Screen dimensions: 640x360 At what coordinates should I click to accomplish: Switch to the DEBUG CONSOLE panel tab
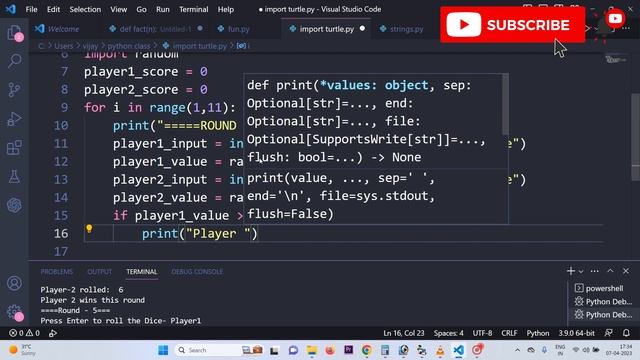(197, 271)
